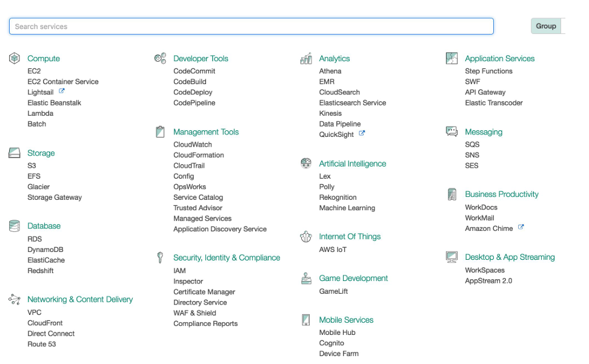Screen dimensions: 589x364
Task: Open the IAM service
Action: tap(179, 270)
